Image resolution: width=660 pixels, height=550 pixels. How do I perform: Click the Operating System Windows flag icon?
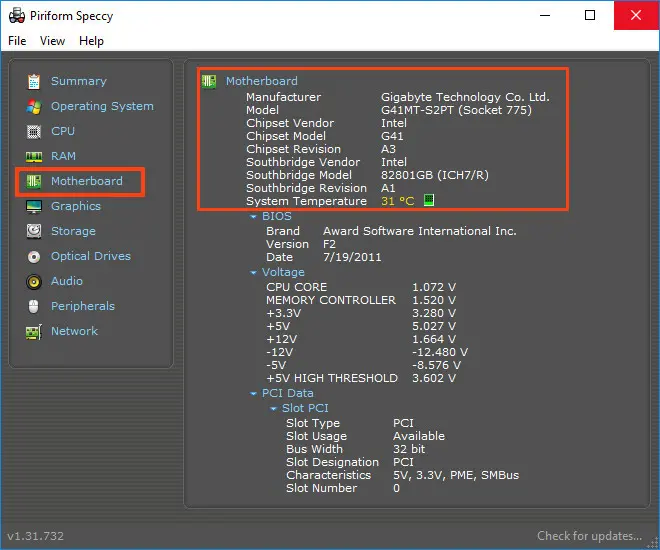coord(34,107)
